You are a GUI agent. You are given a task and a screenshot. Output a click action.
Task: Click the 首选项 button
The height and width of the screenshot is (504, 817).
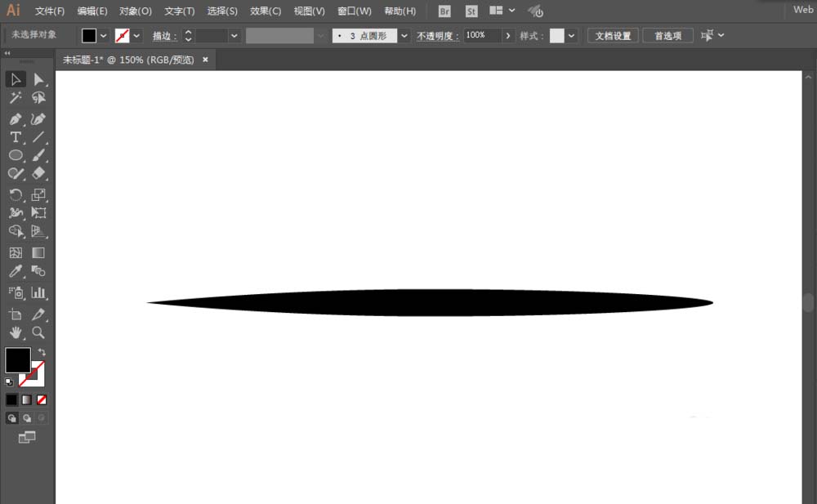tap(668, 36)
